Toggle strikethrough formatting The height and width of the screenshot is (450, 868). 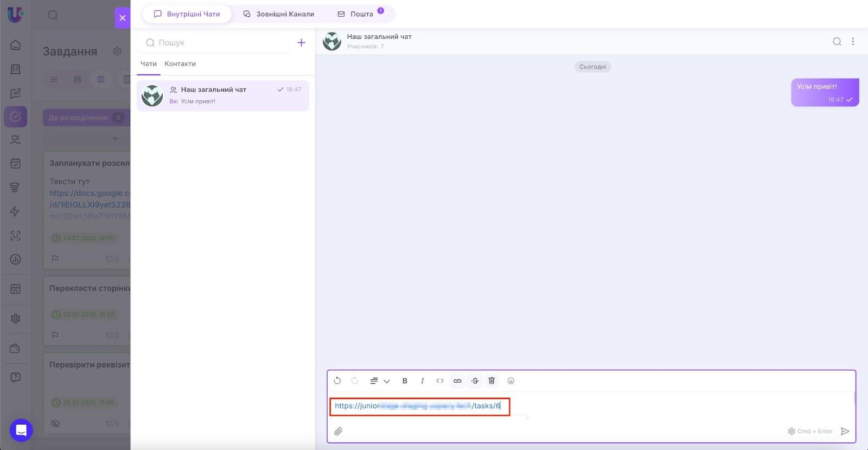click(x=475, y=381)
